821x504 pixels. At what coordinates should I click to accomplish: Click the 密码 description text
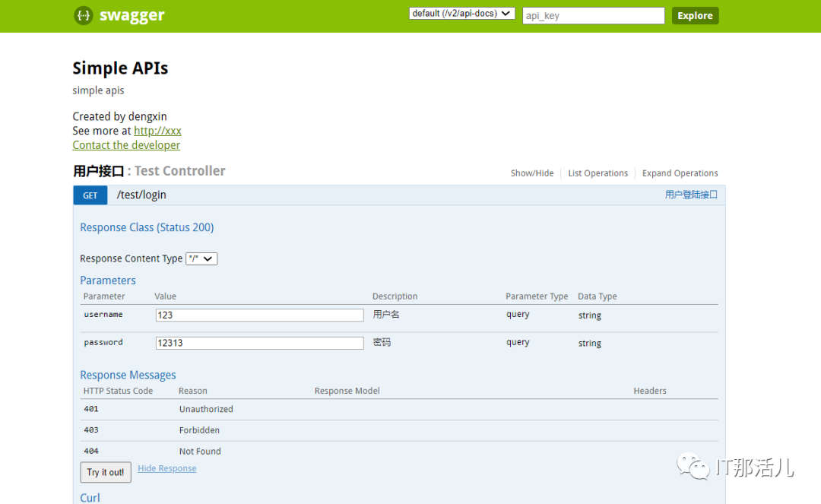(382, 342)
